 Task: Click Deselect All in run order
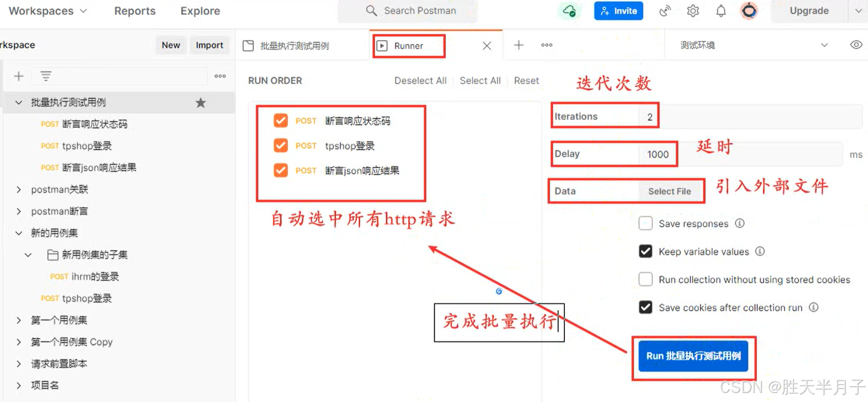pyautogui.click(x=420, y=81)
